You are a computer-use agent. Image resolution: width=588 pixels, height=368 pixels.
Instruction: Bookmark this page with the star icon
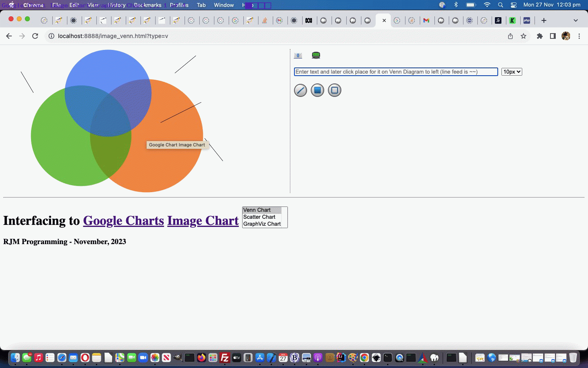[x=523, y=36]
